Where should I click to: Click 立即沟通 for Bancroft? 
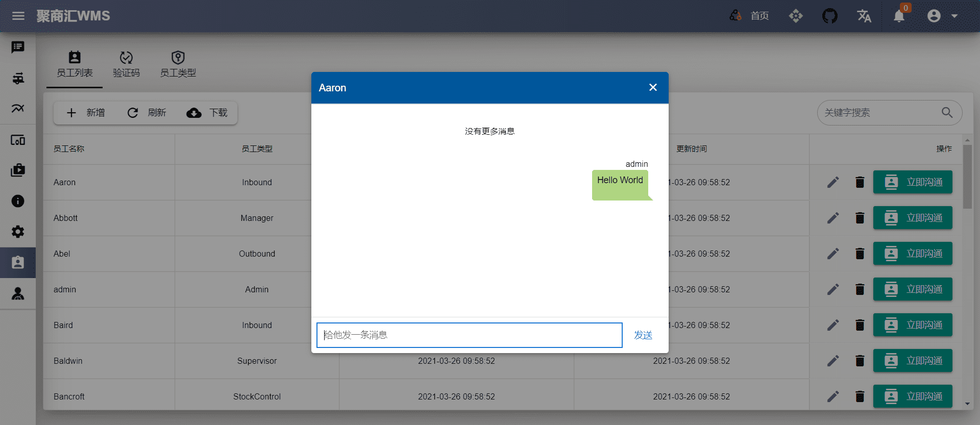point(913,396)
